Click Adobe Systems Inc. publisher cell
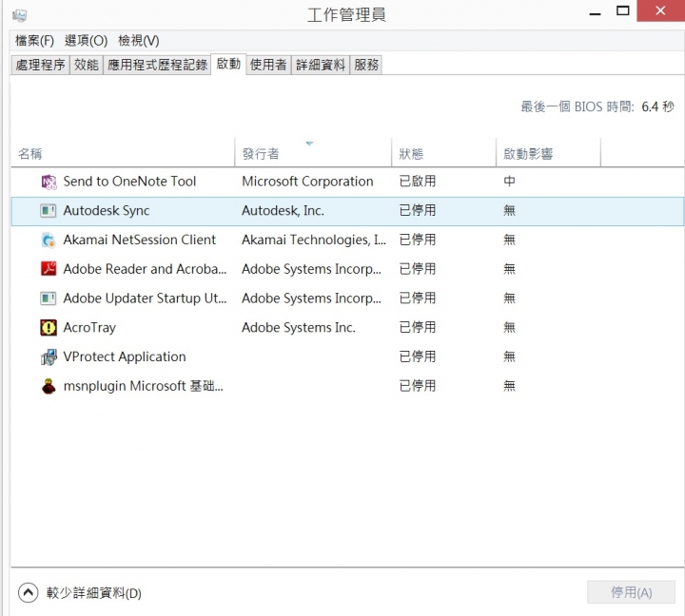Viewport: 685px width, 616px height. (x=299, y=327)
